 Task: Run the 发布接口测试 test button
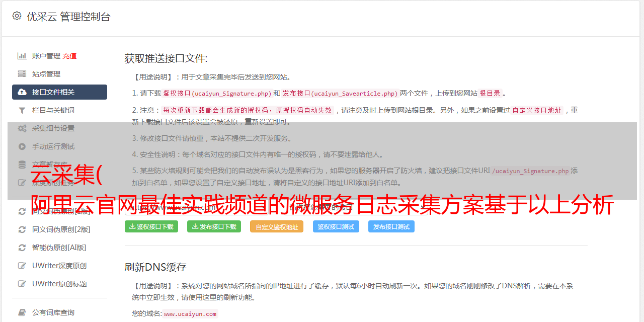[391, 226]
